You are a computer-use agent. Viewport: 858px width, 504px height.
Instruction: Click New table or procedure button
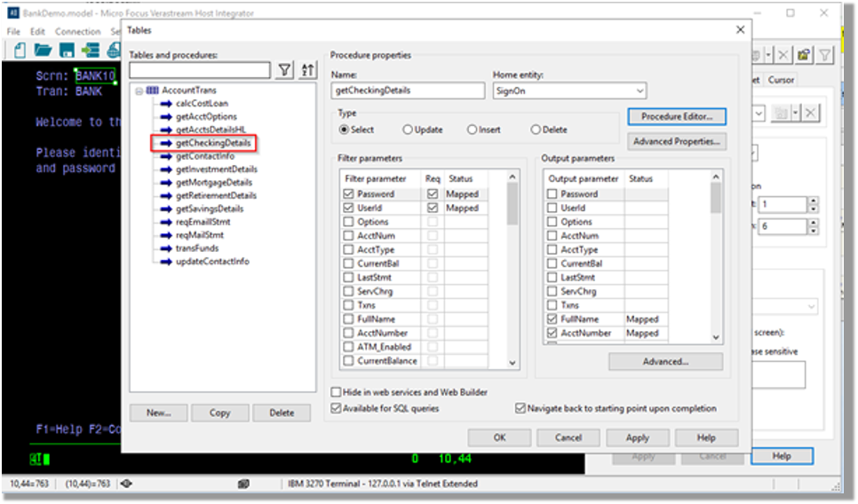click(159, 413)
